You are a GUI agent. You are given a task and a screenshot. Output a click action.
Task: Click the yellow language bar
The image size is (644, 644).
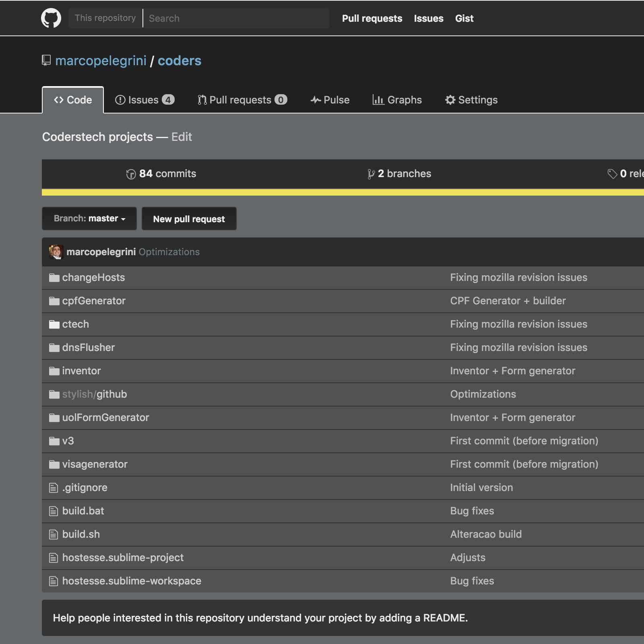343,192
